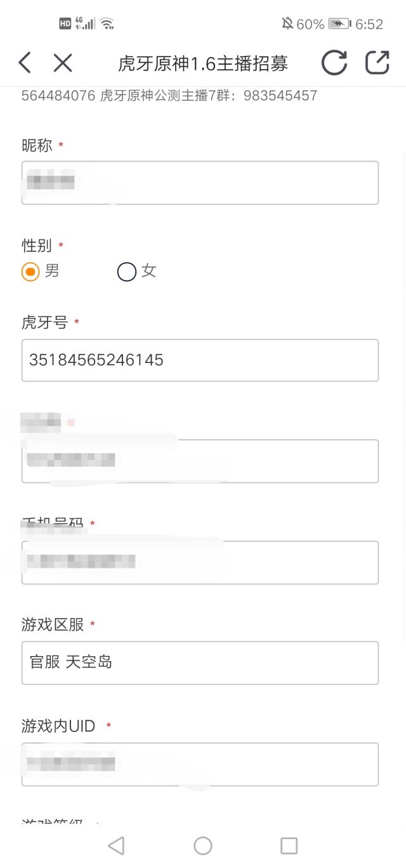This screenshot has height=868, width=406.
Task: Toggle gender selection to female
Action: (127, 271)
